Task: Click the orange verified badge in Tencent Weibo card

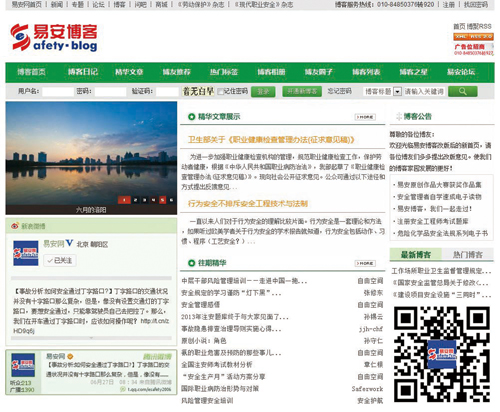Action: (70, 356)
